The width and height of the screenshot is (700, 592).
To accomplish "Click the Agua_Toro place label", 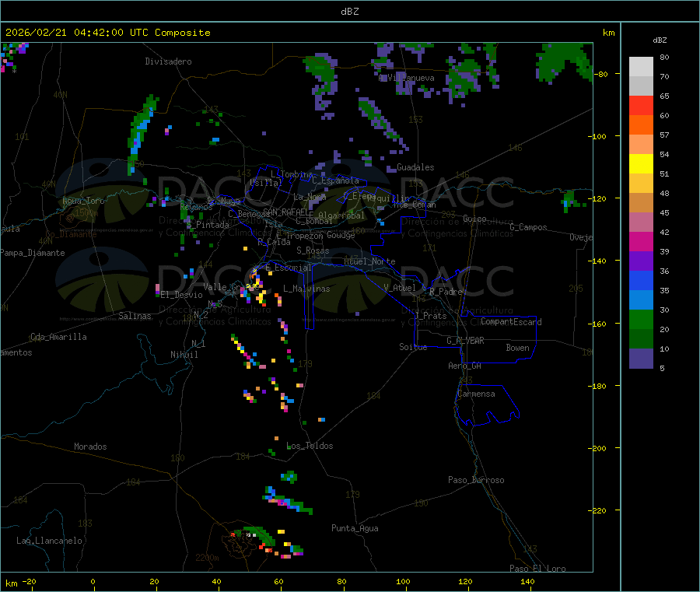I will click(x=83, y=201).
